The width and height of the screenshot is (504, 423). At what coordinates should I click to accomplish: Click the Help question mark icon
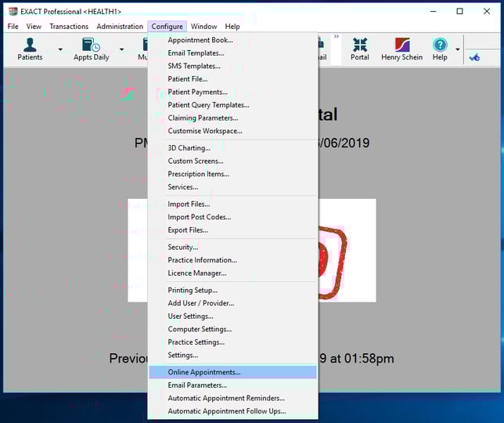click(x=440, y=49)
